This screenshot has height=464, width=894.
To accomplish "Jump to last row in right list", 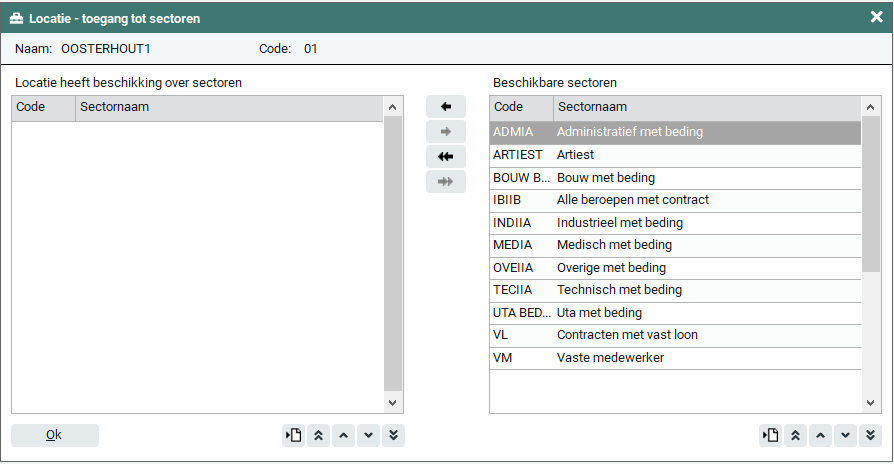I will pyautogui.click(x=870, y=435).
